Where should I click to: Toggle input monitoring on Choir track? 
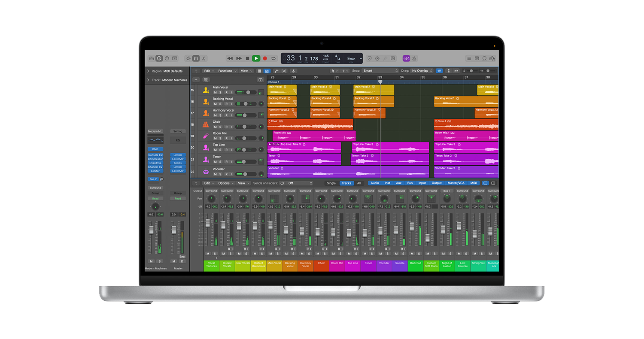tap(231, 127)
